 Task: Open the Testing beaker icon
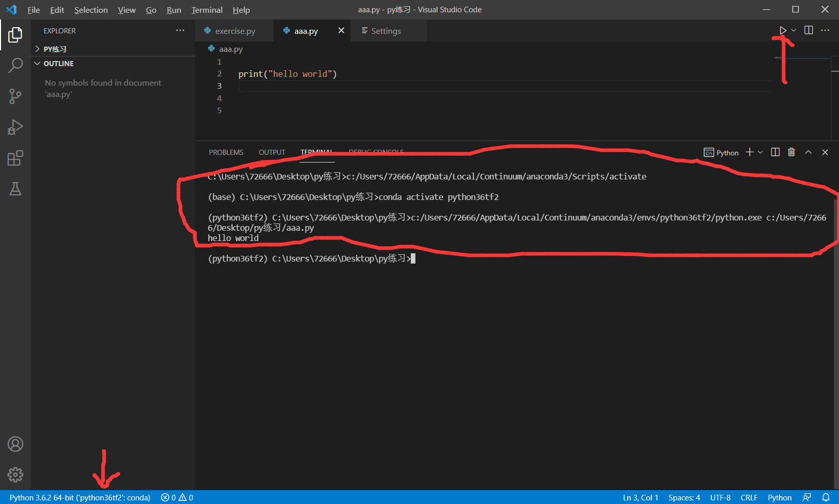click(15, 189)
